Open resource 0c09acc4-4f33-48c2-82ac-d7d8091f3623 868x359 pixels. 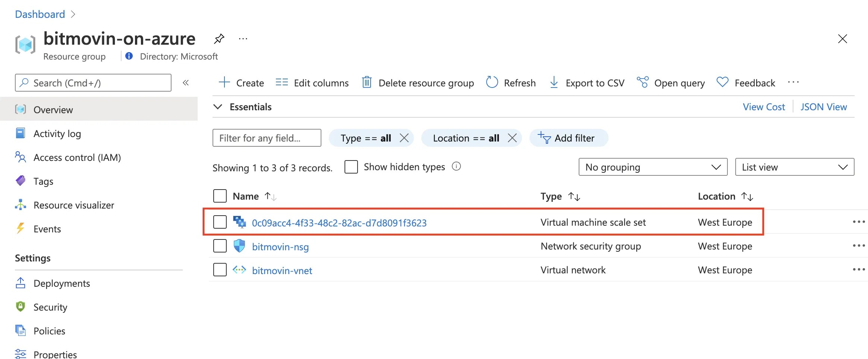coord(339,223)
